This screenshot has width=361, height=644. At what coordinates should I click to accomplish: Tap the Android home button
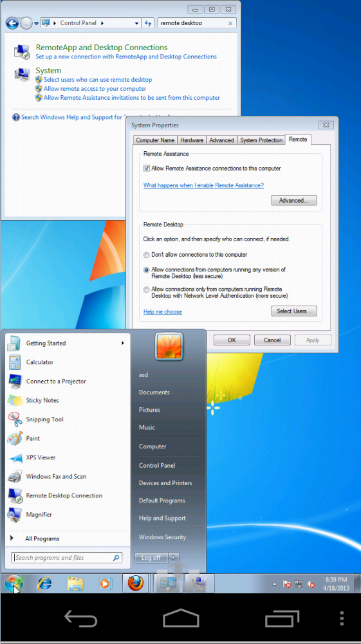pos(181,618)
